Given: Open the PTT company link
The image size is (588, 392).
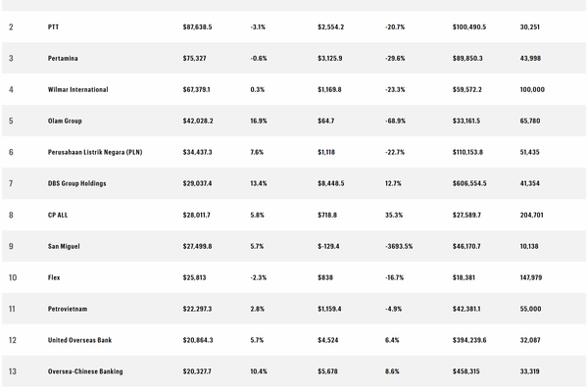Looking at the screenshot, I should pos(53,27).
